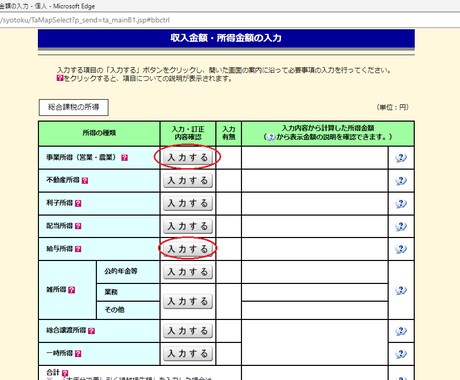Open pink help icon next to 一時所得

pyautogui.click(x=78, y=353)
